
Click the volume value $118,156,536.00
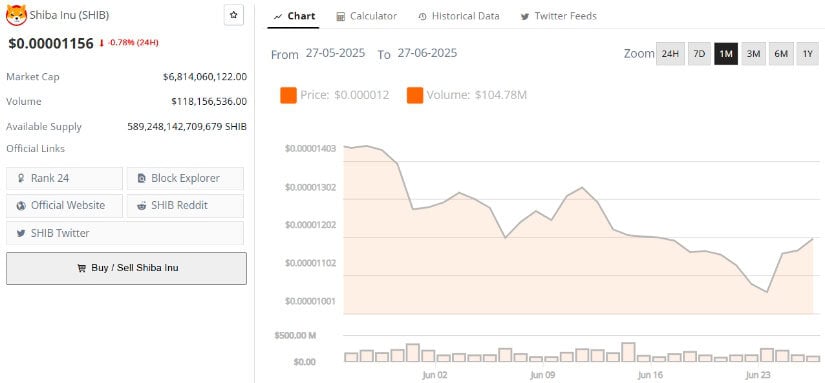point(209,102)
